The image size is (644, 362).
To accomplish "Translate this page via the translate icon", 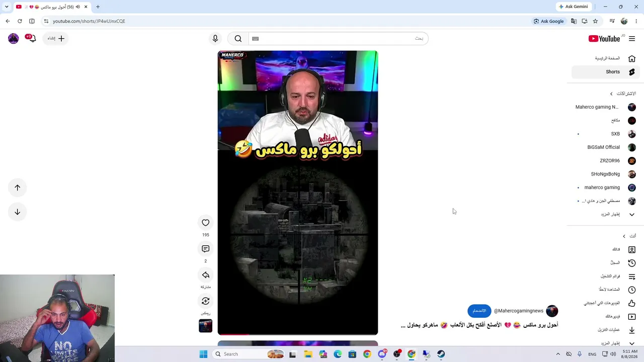I will coord(574,21).
